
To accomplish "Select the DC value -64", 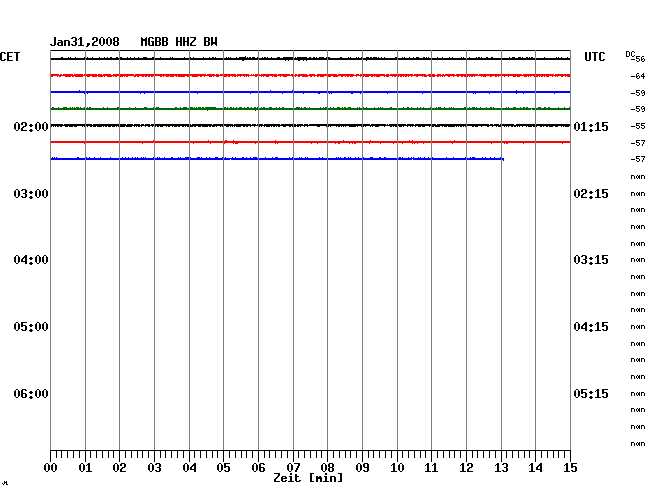I will pos(638,76).
